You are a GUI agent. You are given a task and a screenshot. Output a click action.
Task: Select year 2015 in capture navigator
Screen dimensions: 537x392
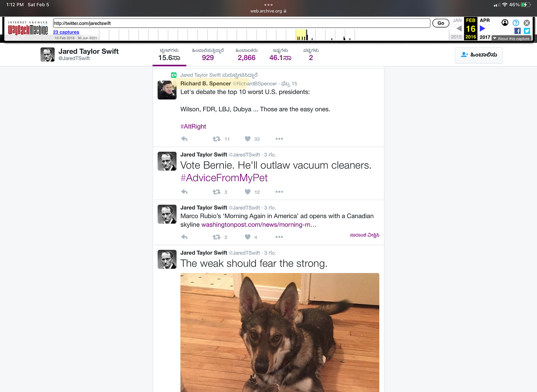pyautogui.click(x=456, y=37)
